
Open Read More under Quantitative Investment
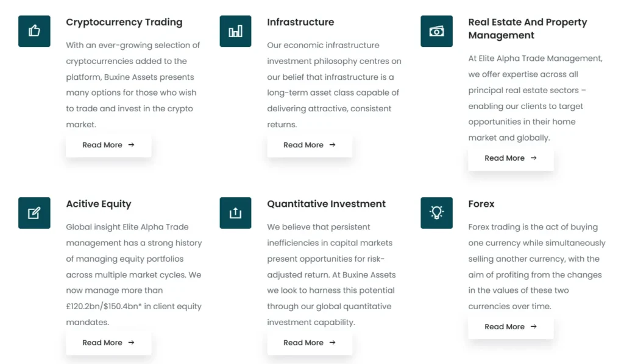tap(310, 343)
